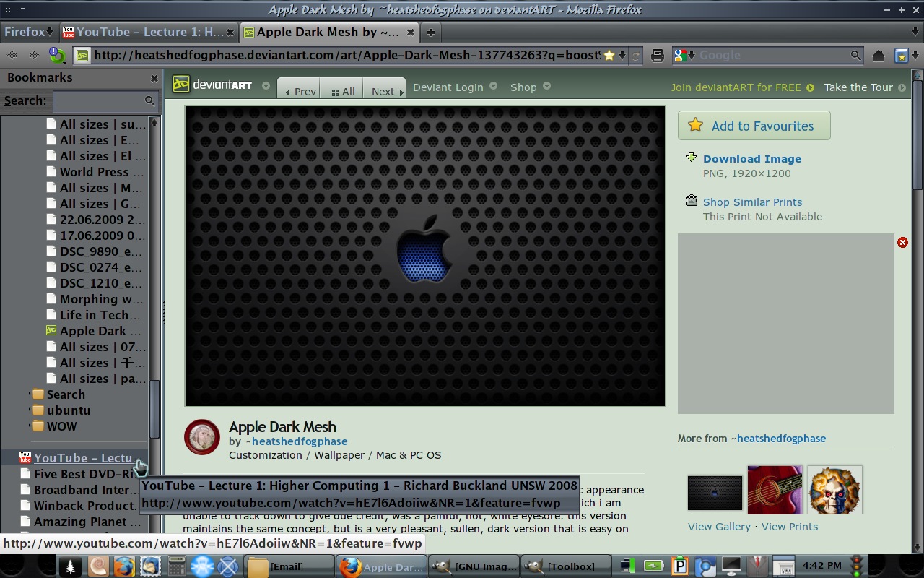
Task: Select the Apple Dark Mesh tab
Action: point(329,32)
